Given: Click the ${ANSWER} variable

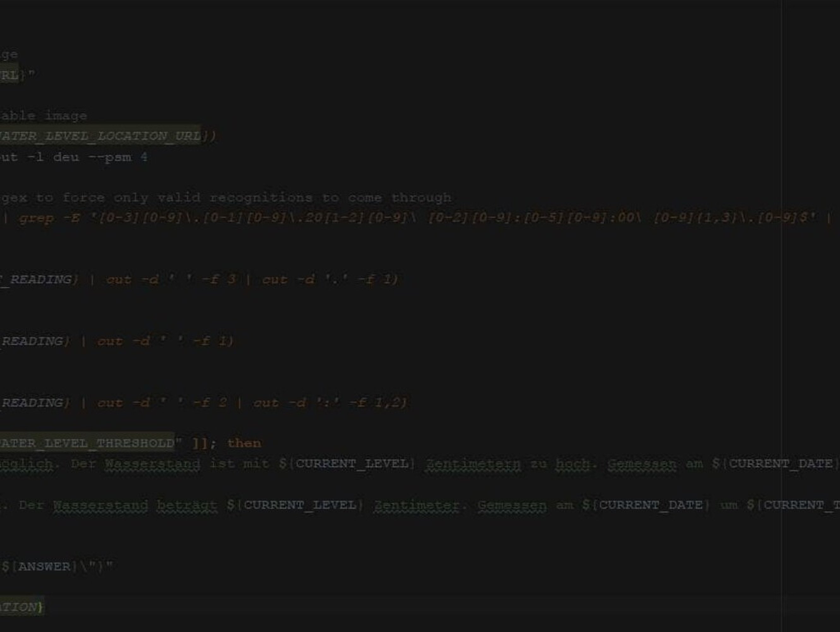Looking at the screenshot, I should click(39, 567).
